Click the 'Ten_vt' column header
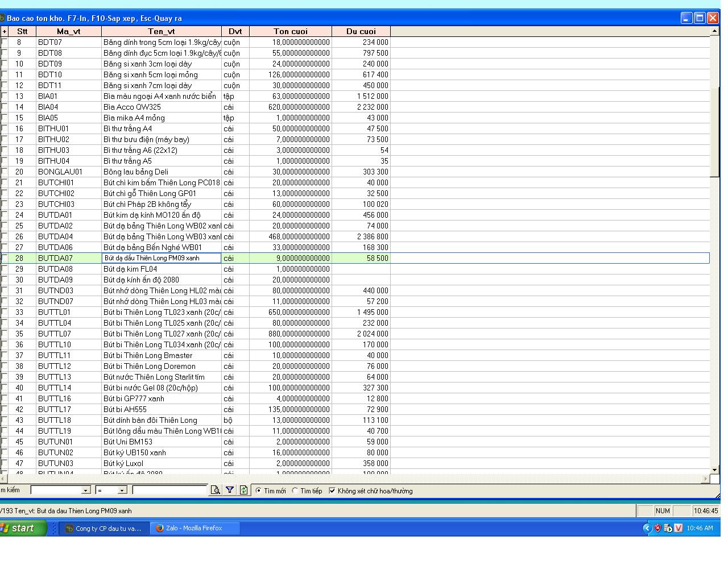 162,31
